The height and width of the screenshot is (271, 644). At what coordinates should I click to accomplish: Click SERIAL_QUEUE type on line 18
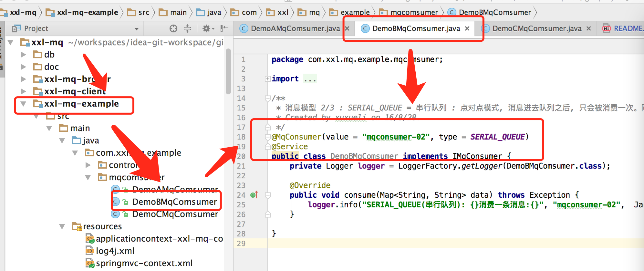pyautogui.click(x=497, y=137)
